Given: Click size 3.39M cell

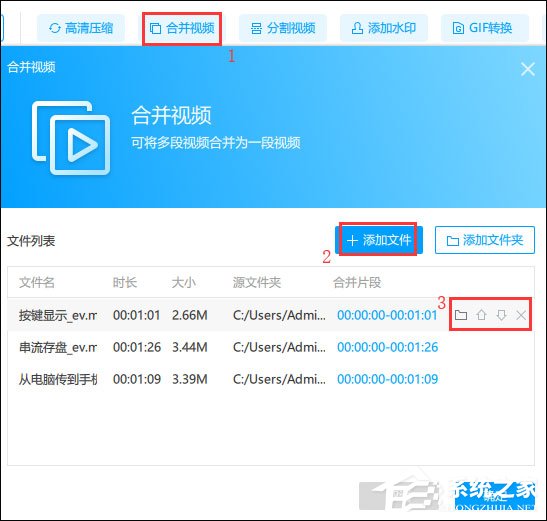Looking at the screenshot, I should (190, 379).
